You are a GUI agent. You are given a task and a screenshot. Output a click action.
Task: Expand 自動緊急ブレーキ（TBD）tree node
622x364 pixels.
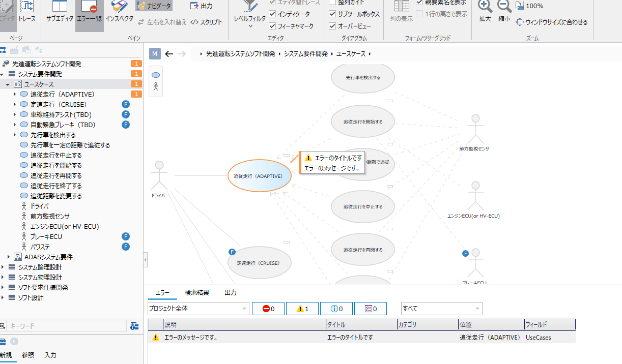[14, 125]
